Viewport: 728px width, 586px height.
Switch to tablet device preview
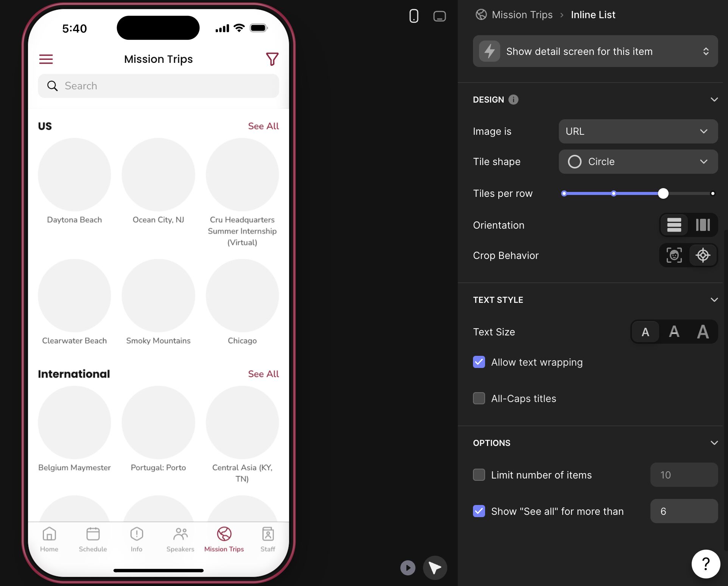coord(439,16)
